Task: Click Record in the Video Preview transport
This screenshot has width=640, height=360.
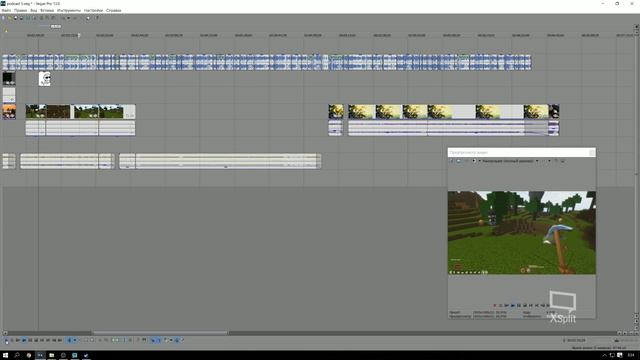Action: point(495,305)
